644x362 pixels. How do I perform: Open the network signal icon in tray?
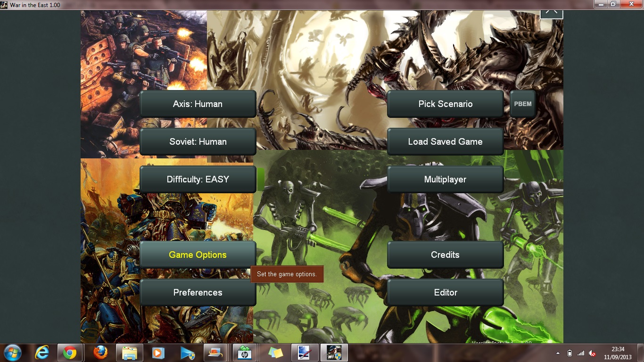click(x=581, y=352)
